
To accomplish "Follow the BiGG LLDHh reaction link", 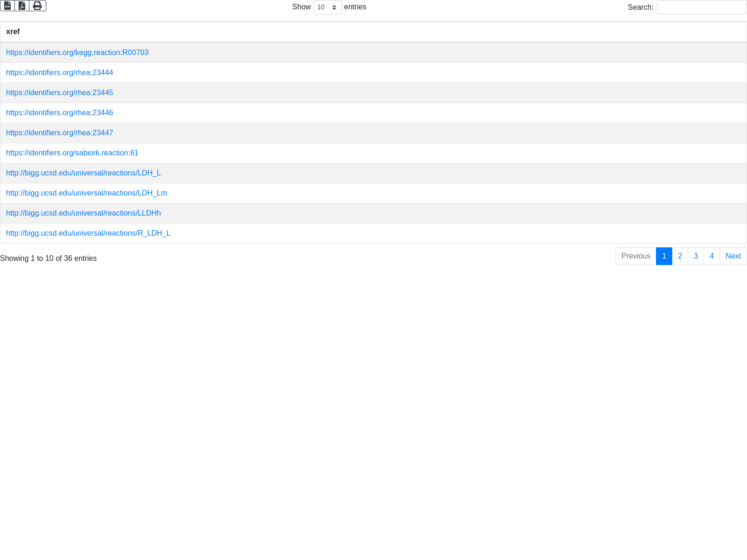I will pos(83,213).
